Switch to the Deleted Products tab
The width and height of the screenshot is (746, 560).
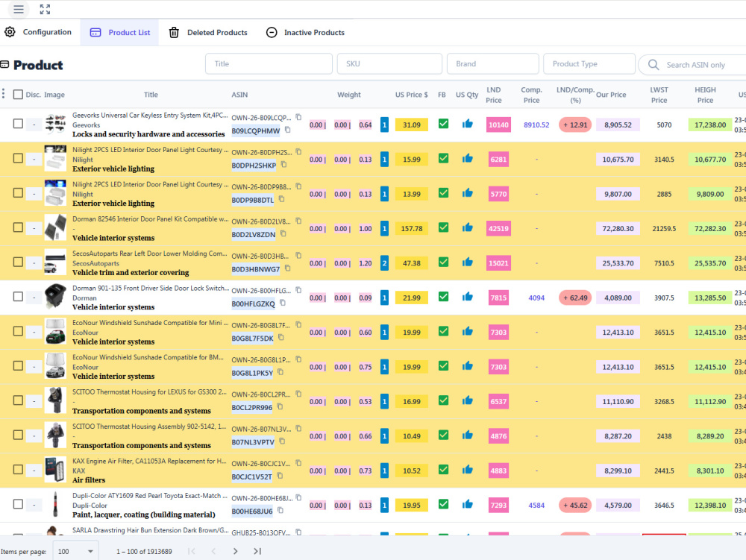click(208, 32)
